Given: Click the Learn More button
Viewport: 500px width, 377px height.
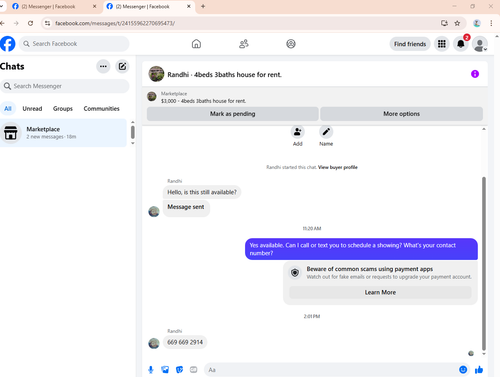Looking at the screenshot, I should tap(380, 292).
